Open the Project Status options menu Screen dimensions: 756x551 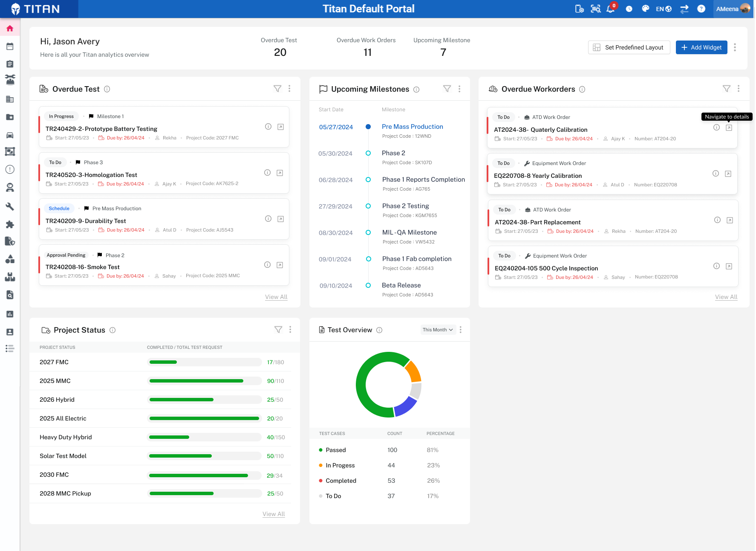pos(290,330)
